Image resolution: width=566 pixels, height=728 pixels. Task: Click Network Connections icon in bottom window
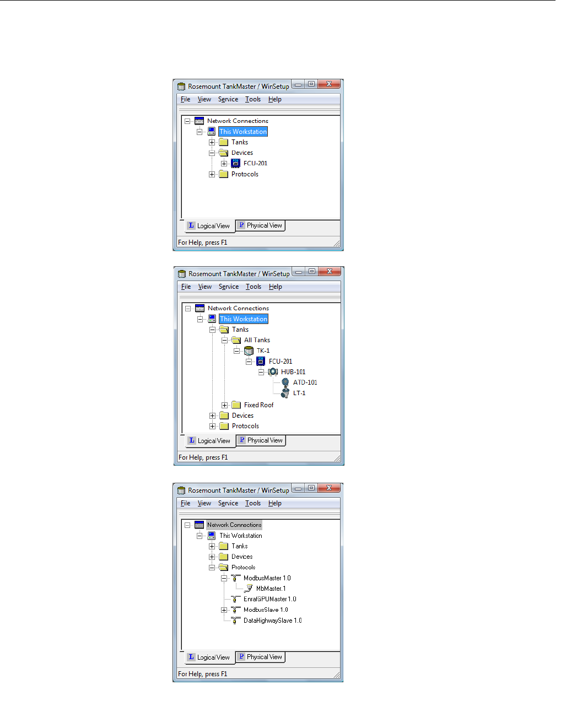tap(199, 525)
